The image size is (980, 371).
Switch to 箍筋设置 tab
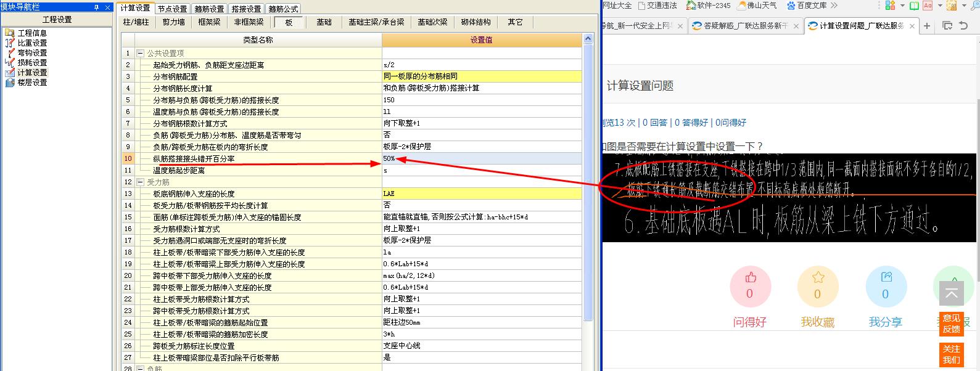tap(209, 9)
